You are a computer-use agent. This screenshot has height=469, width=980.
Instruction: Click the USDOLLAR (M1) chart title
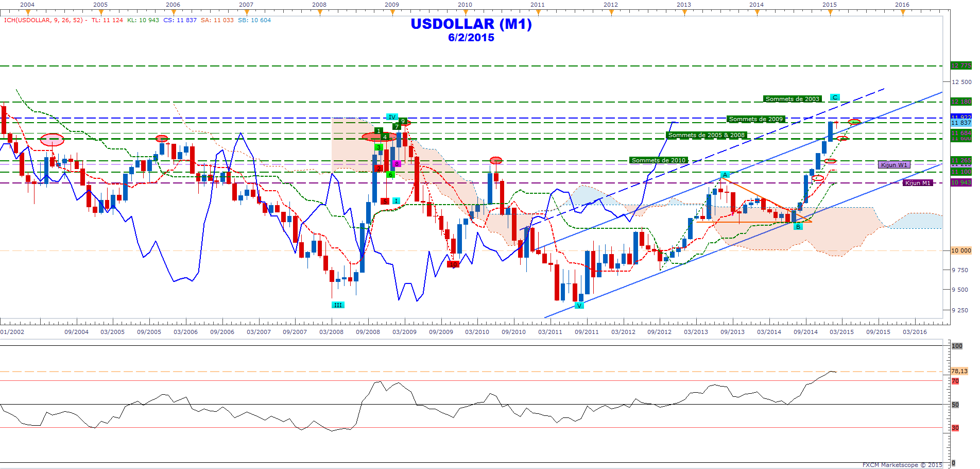coord(471,24)
